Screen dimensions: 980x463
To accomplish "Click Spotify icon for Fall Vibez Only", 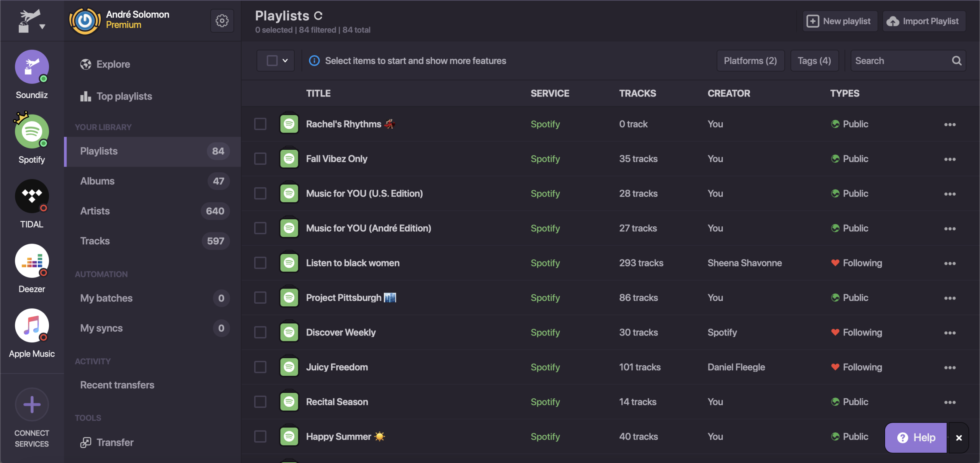I will point(289,159).
